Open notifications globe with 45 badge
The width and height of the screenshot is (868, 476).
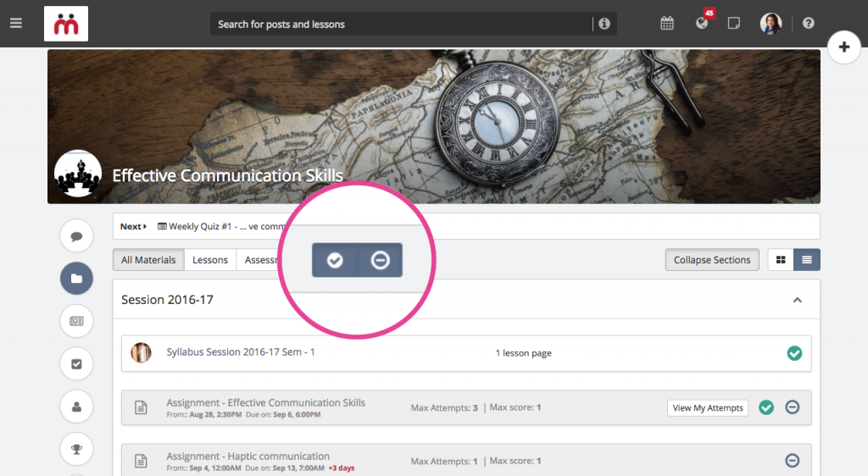702,23
